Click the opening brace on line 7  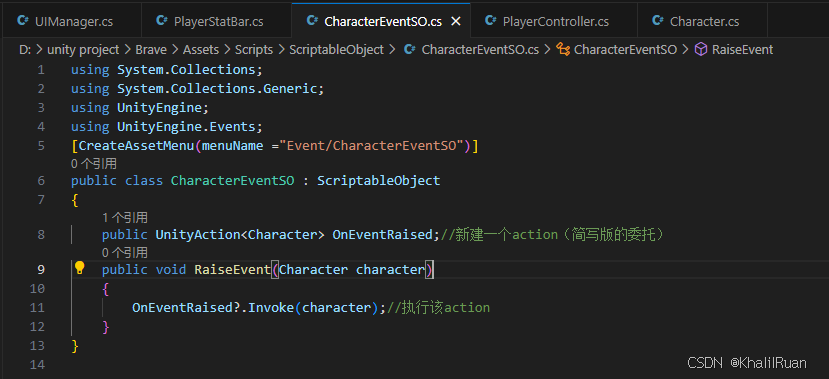click(x=75, y=200)
